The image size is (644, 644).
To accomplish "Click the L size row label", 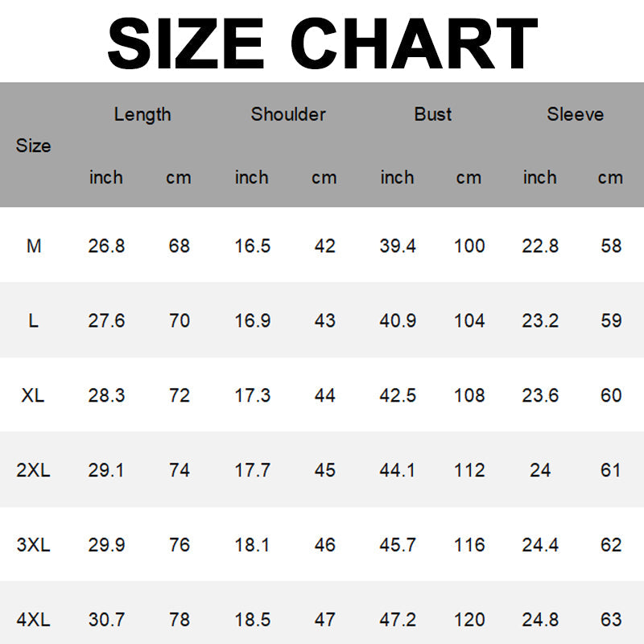I will [x=33, y=320].
